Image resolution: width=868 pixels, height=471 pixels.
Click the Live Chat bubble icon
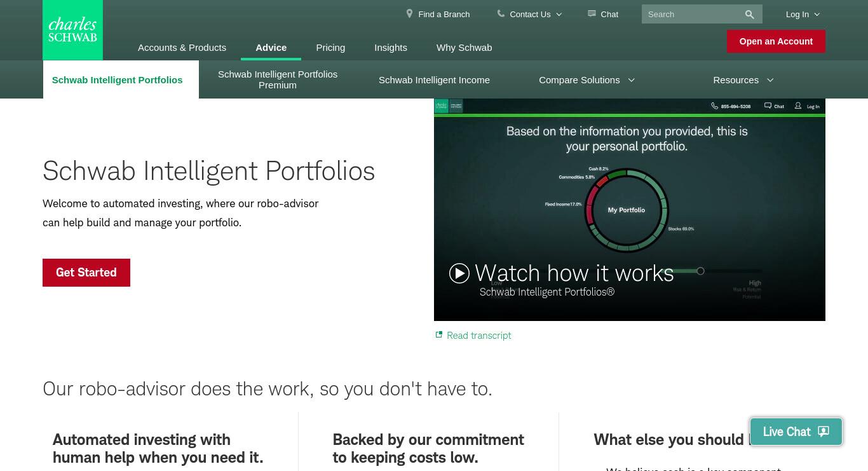coord(824,432)
